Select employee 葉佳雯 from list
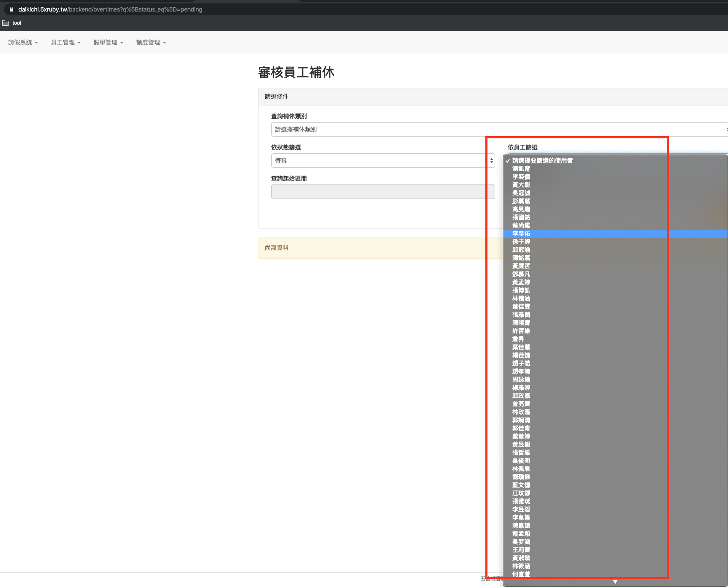This screenshot has height=587, width=728. coord(615,307)
